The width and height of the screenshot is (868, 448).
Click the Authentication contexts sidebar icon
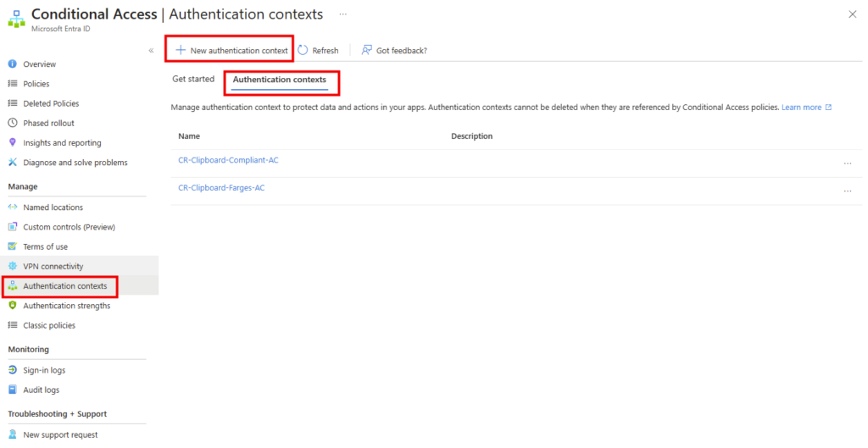pyautogui.click(x=12, y=286)
